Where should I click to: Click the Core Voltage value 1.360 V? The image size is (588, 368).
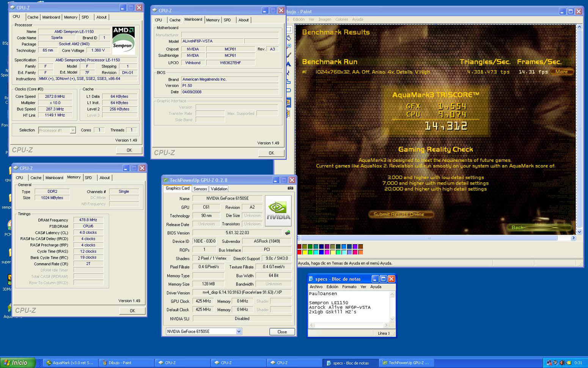pyautogui.click(x=98, y=50)
